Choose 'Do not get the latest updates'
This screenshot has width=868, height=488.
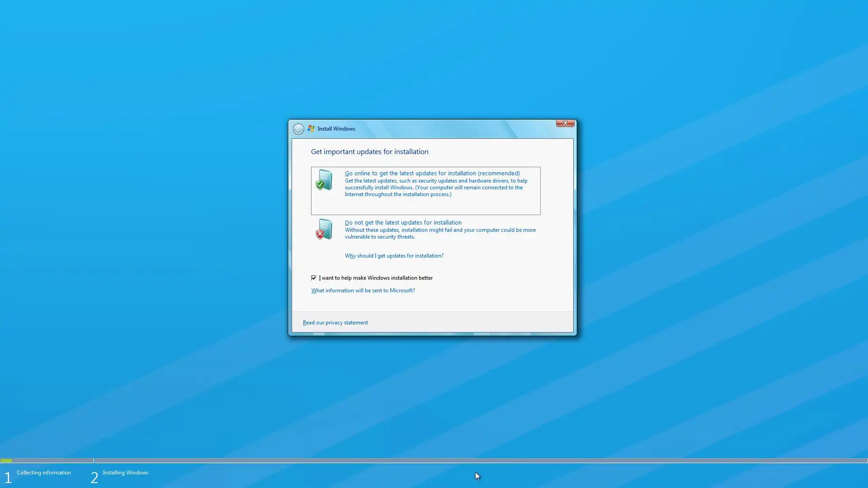click(403, 223)
